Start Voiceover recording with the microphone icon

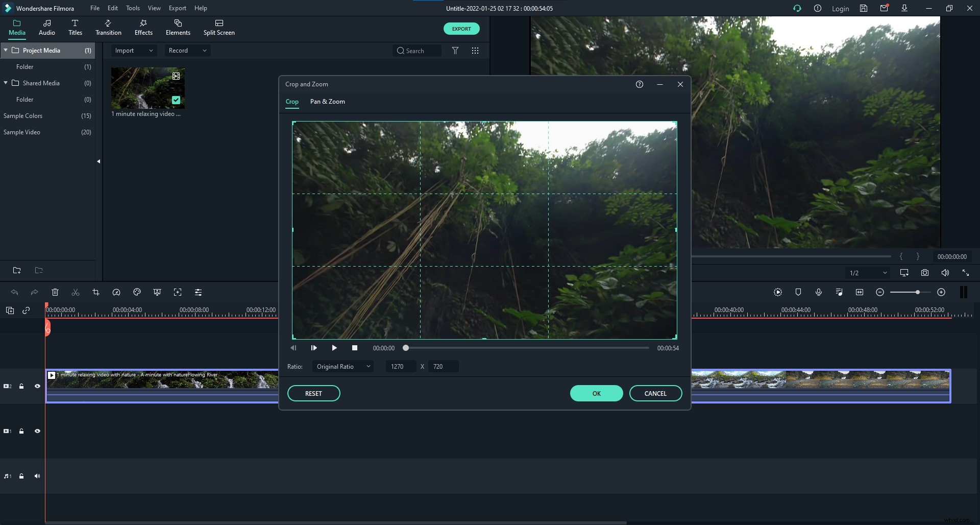[819, 292]
